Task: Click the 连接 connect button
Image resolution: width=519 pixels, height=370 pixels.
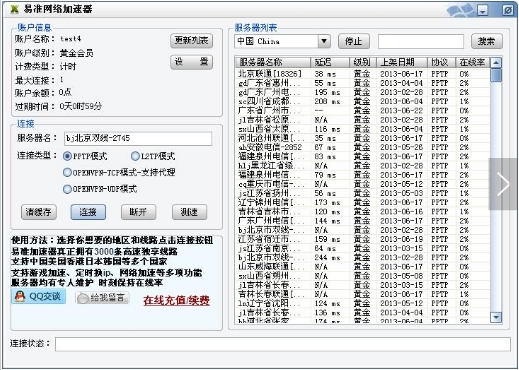Action: 88,212
